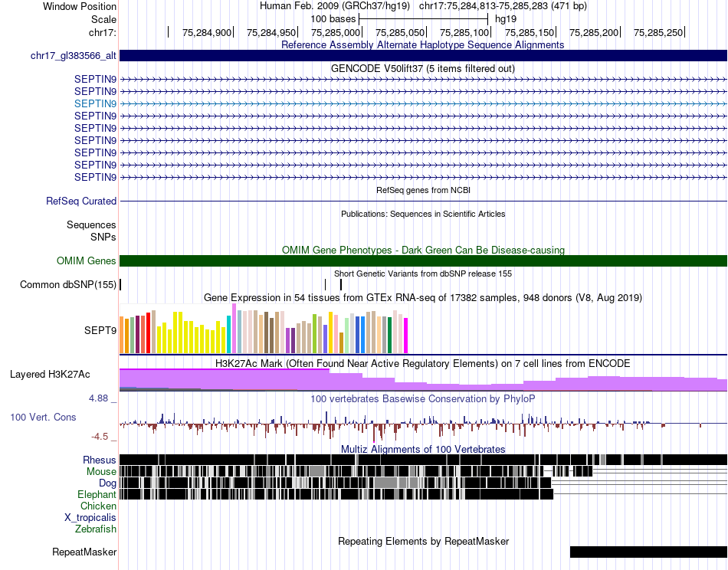The image size is (728, 570).
Task: Click the Scale label in the left column
Action: 103,19
